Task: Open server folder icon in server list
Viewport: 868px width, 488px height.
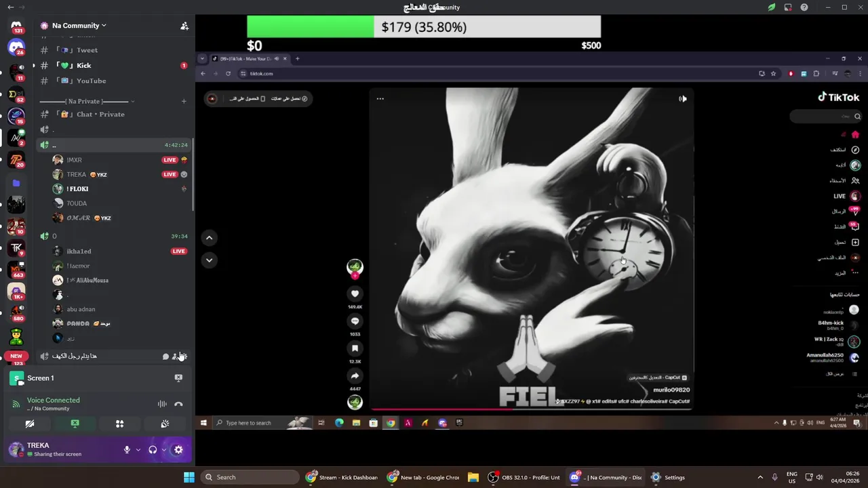Action: [16, 183]
